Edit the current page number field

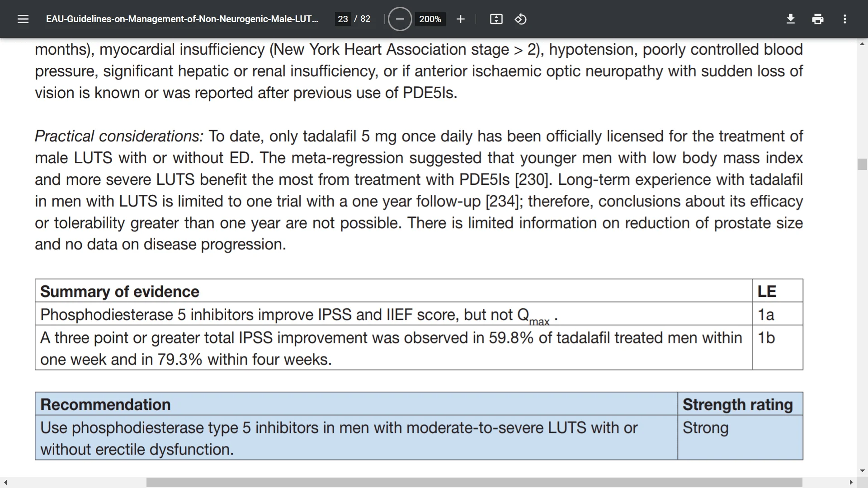(x=343, y=19)
